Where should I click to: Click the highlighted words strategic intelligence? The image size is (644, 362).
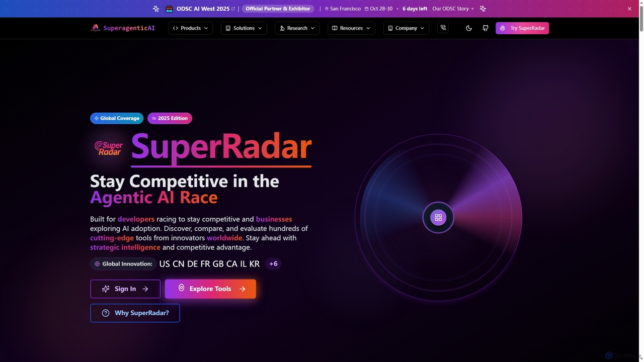125,247
